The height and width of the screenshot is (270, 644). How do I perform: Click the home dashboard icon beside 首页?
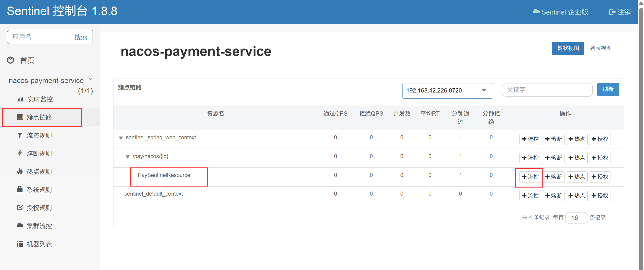(10, 60)
